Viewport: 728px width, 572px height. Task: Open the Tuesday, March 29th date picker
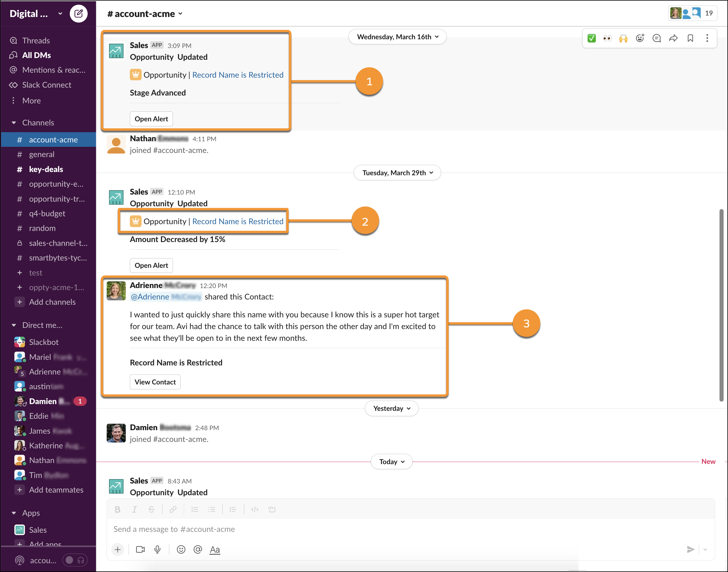397,173
